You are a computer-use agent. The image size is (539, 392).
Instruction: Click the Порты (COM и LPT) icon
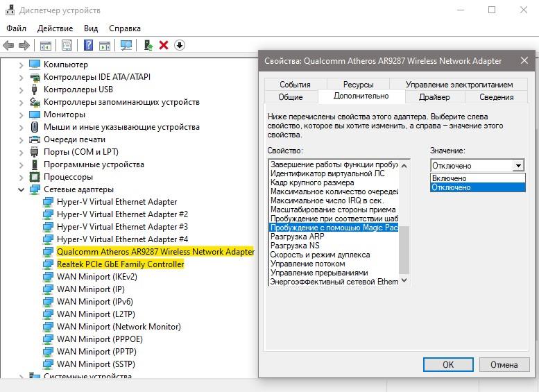[35, 152]
